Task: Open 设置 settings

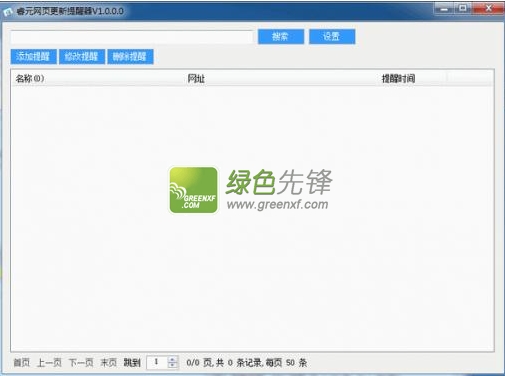Action: point(332,36)
